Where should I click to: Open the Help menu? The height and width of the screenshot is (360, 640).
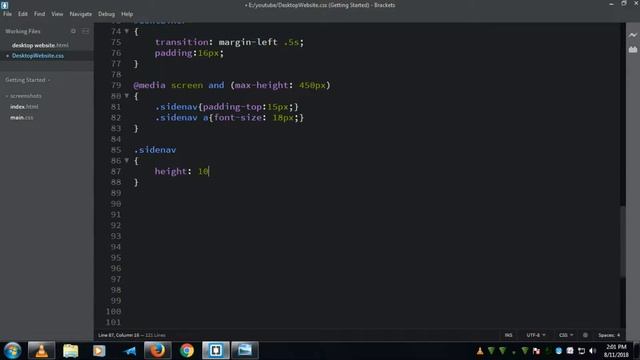(x=127, y=14)
